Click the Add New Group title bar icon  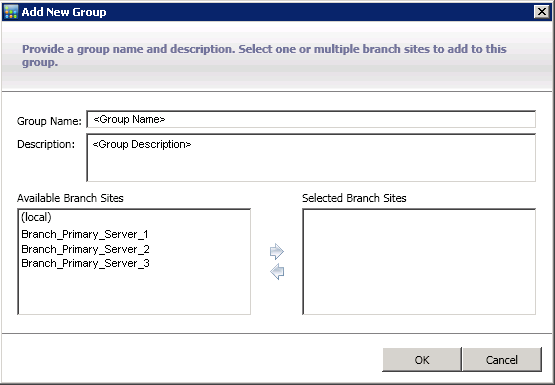tap(11, 12)
